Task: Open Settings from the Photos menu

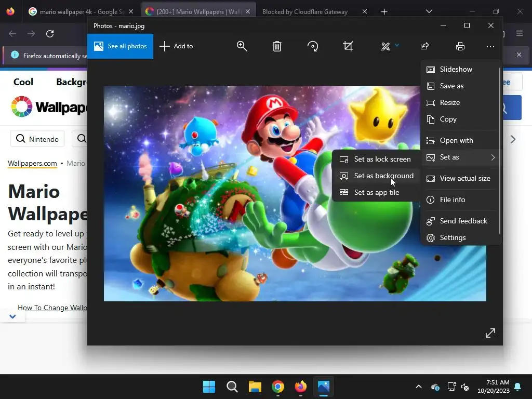Action: click(460, 238)
